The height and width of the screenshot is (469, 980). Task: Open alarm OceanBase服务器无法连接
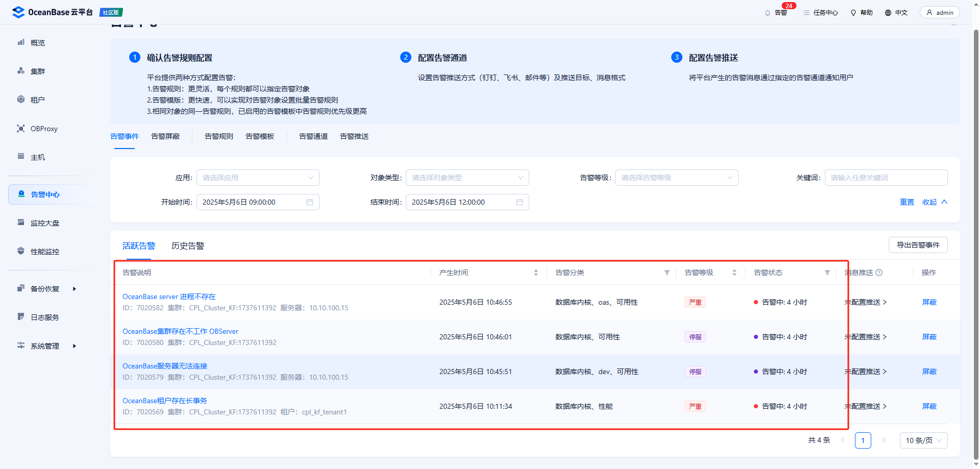(x=165, y=366)
